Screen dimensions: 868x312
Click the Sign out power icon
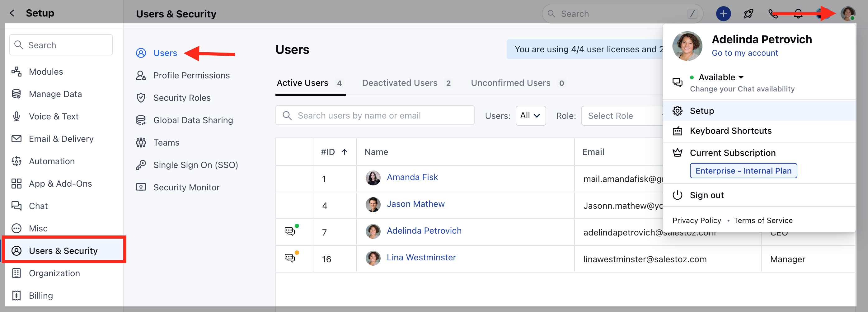pyautogui.click(x=677, y=195)
